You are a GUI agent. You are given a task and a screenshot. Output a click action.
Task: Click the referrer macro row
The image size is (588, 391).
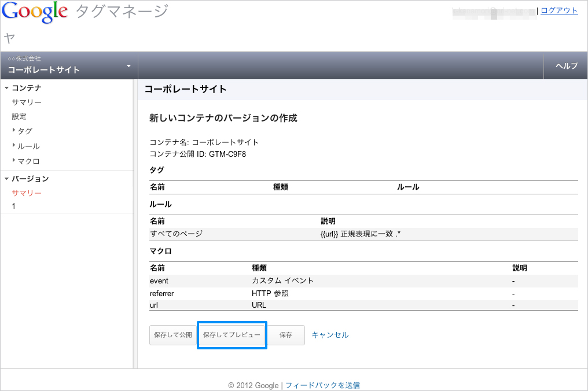pos(161,293)
